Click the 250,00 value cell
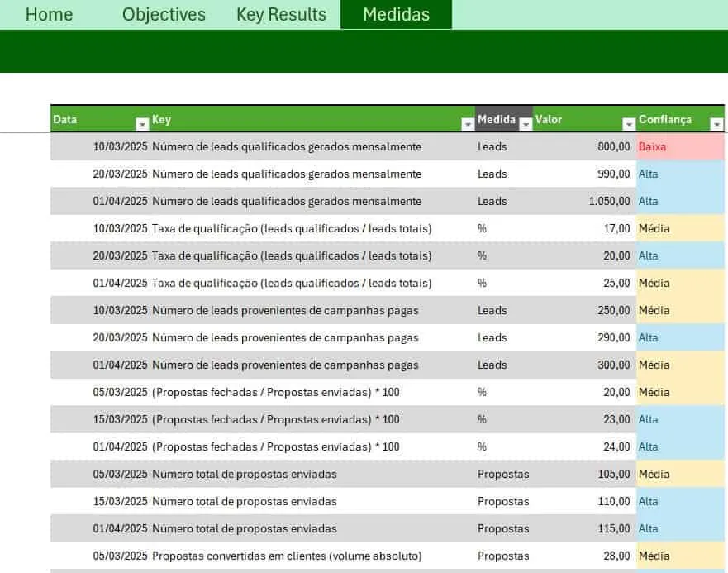This screenshot has height=573, width=728. coord(584,310)
